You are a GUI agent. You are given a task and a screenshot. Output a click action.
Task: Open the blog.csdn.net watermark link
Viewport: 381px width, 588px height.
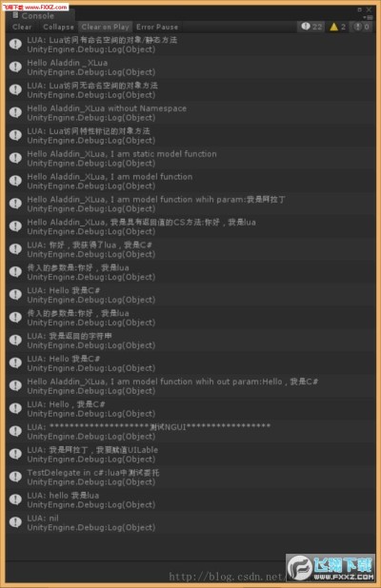pos(227,576)
